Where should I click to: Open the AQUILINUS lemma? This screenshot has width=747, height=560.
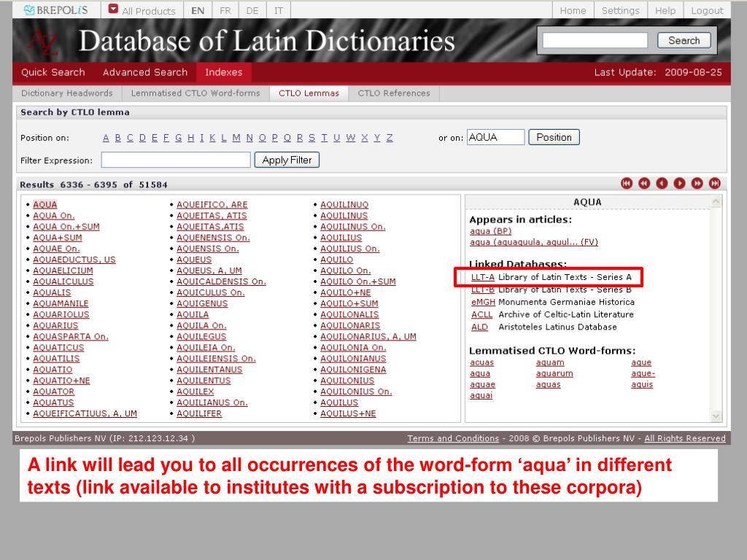click(344, 216)
